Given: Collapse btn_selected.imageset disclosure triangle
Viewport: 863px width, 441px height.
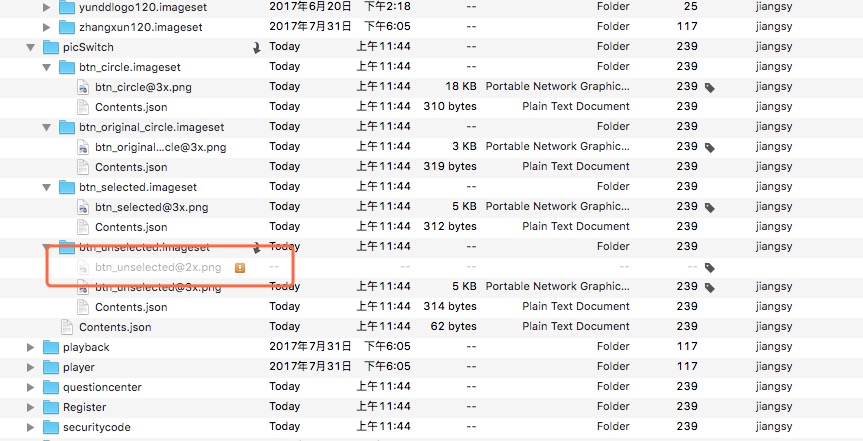Looking at the screenshot, I should [x=47, y=187].
